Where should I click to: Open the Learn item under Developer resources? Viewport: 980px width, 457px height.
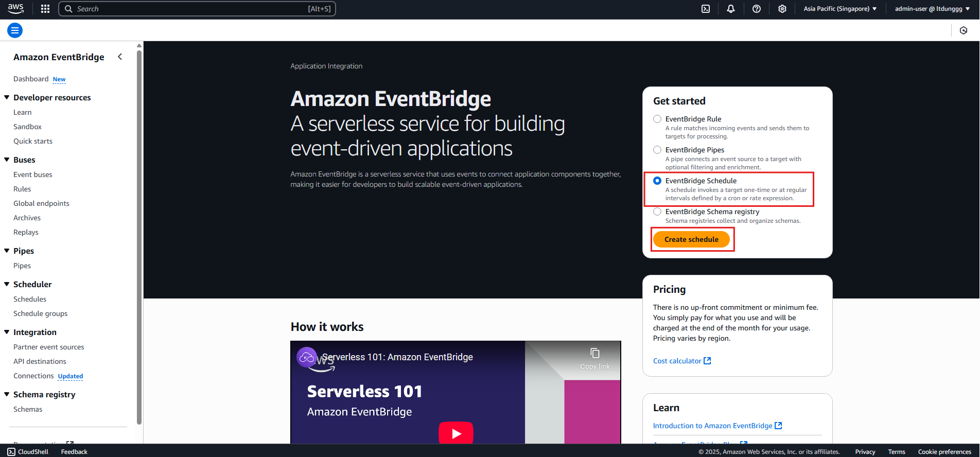coord(22,112)
